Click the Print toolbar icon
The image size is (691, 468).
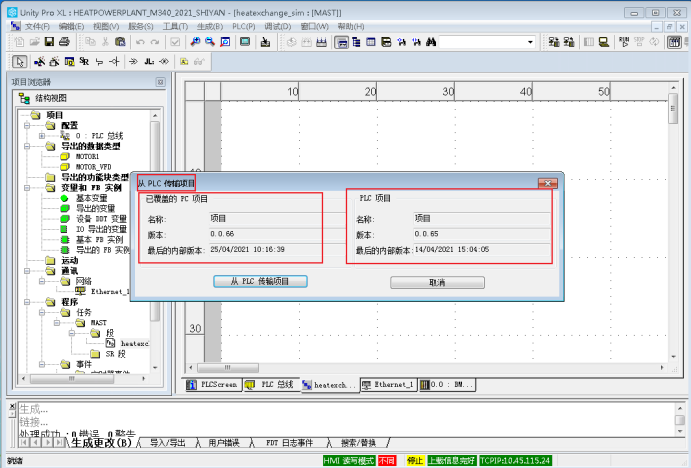click(x=64, y=43)
